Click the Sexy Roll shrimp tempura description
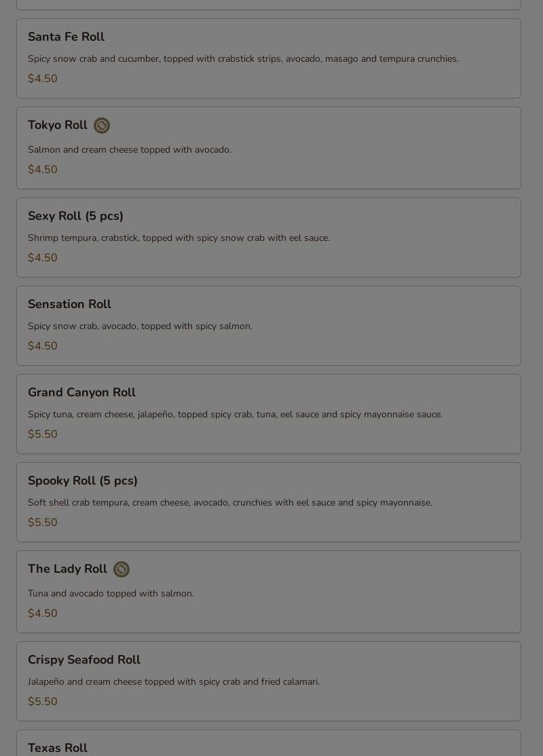 (x=179, y=238)
